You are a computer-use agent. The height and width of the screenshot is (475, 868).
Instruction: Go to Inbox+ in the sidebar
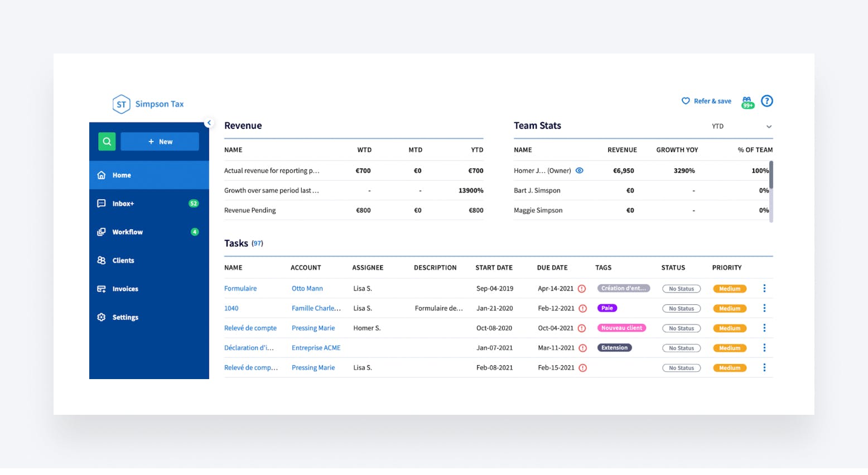point(123,203)
